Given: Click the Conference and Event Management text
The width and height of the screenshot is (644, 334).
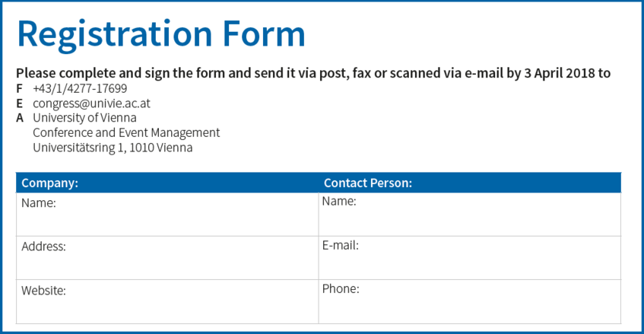Looking at the screenshot, I should pos(126,132).
